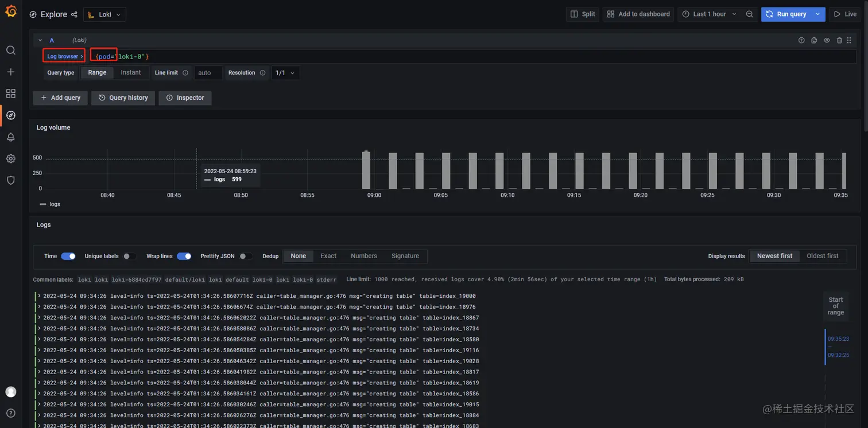Viewport: 868px width, 428px height.
Task: Show query A help icon
Action: (802, 40)
